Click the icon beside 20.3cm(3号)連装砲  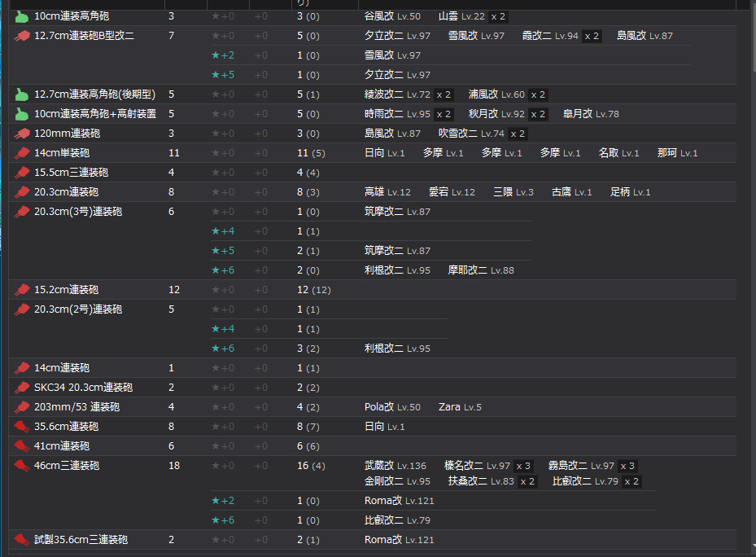[x=22, y=212]
